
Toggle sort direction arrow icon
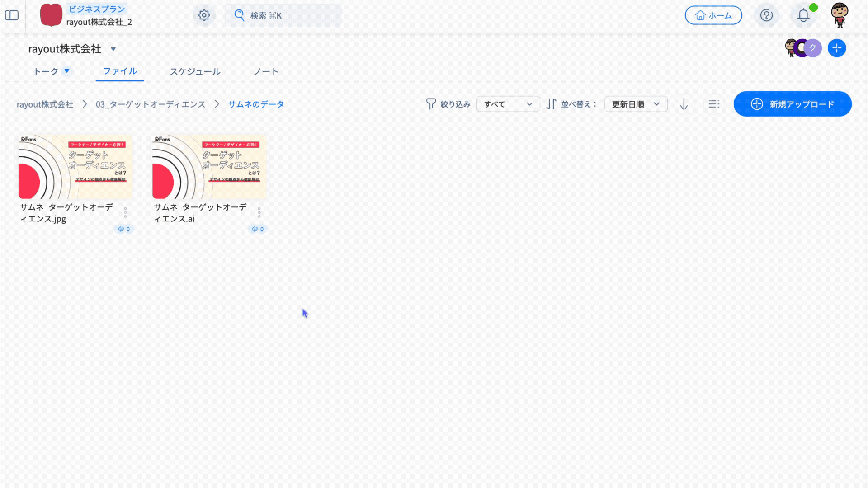click(x=684, y=104)
